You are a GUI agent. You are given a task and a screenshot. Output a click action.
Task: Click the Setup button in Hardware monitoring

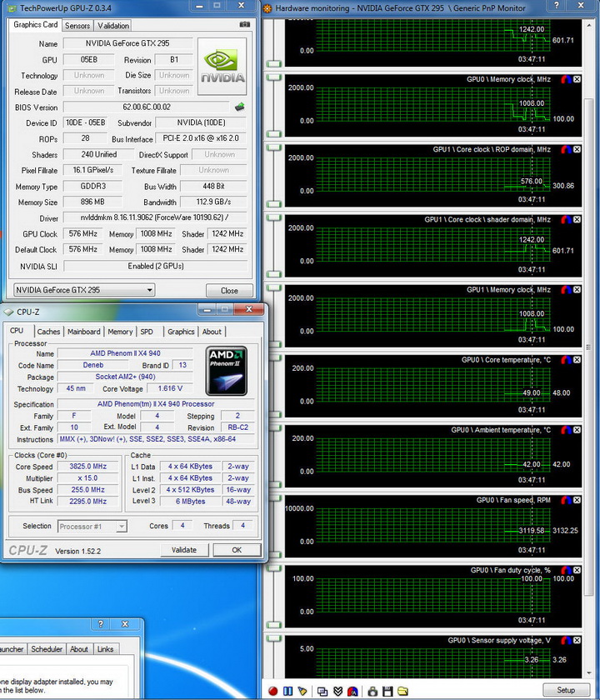566,690
